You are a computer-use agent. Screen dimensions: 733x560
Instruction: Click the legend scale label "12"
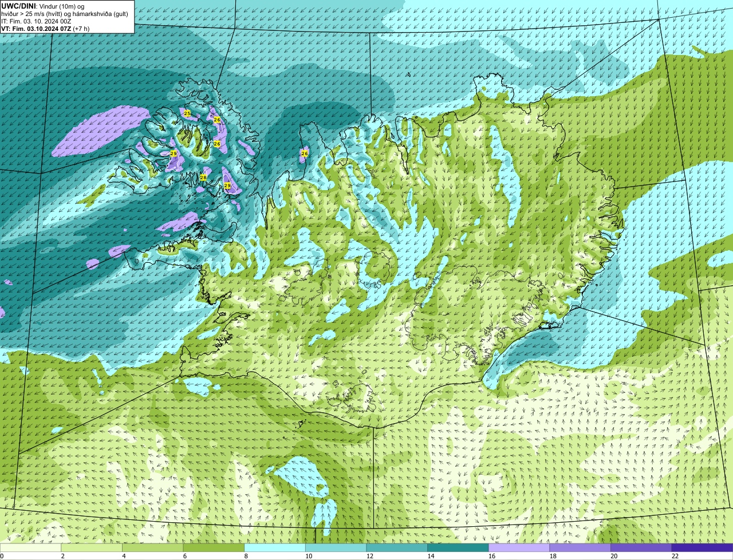(369, 556)
